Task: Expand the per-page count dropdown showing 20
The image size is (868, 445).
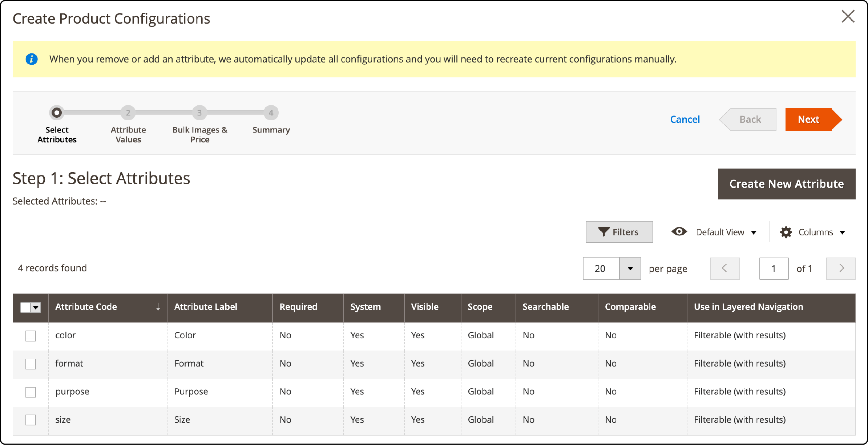Action: 629,268
